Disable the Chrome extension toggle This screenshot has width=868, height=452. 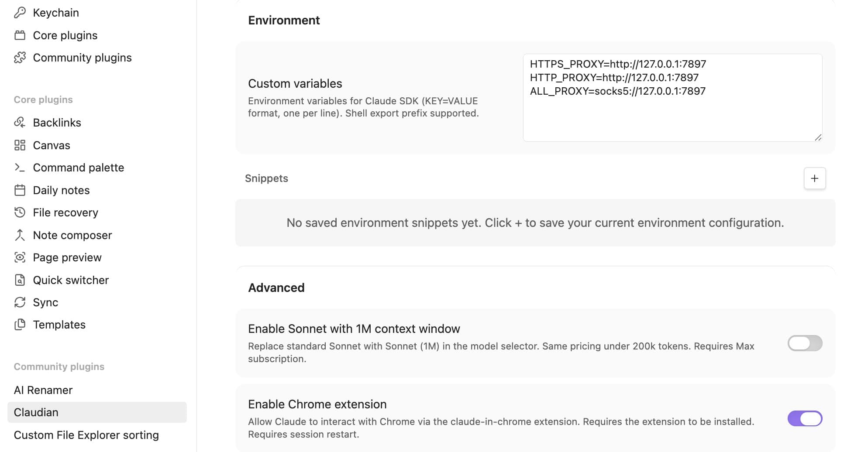(x=805, y=419)
